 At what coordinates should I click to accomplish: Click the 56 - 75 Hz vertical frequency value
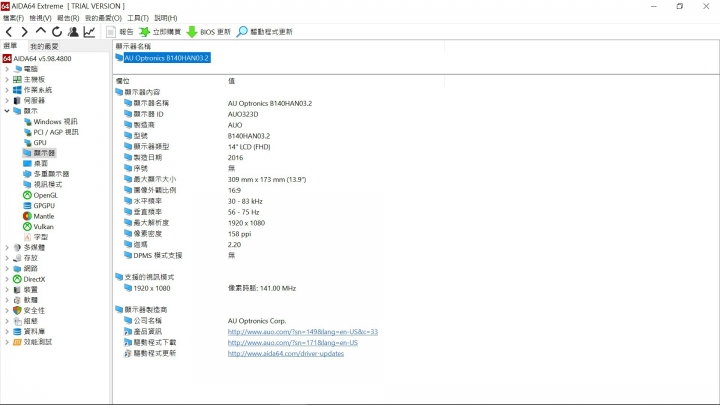click(x=243, y=212)
